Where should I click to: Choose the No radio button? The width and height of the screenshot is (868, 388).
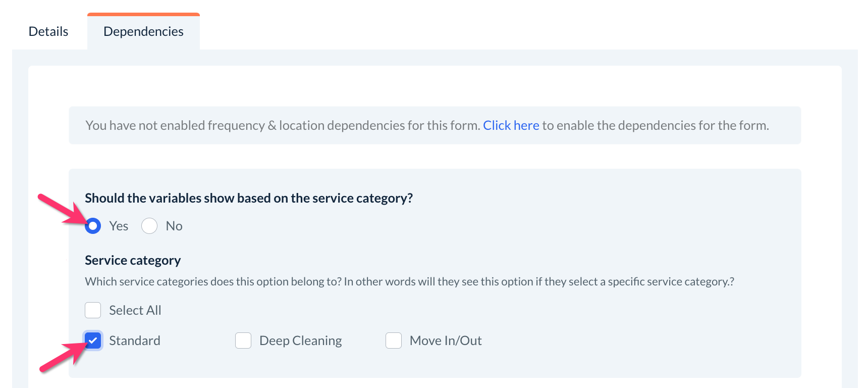click(x=149, y=226)
